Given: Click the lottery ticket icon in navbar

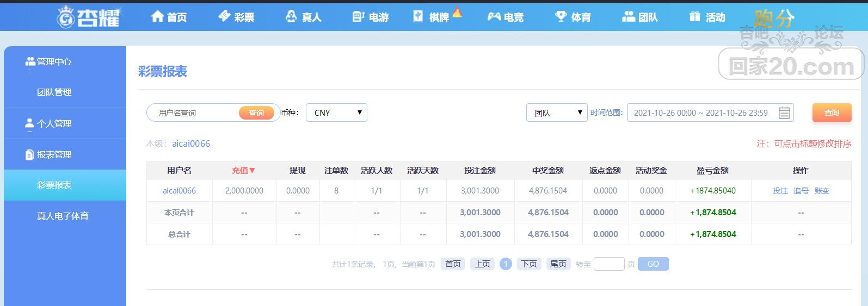Looking at the screenshot, I should pos(224,16).
